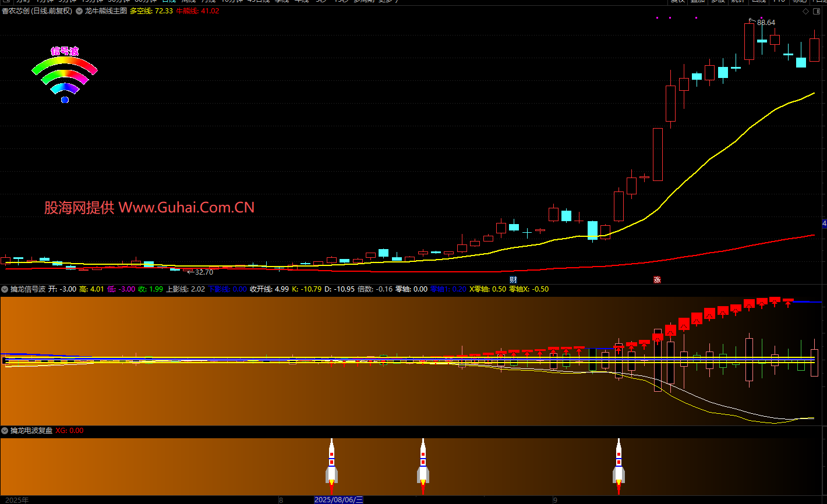
Task: Expand the 龙牛熊线主图 indicator dropdown
Action: coord(79,11)
